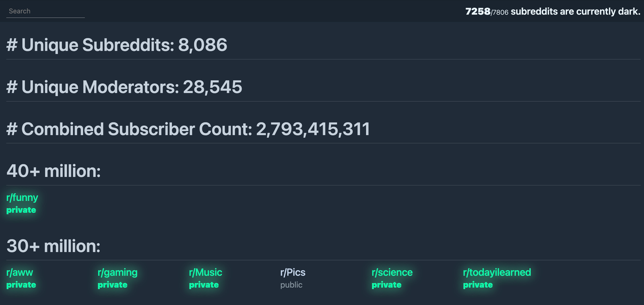
Task: Select the Unique Moderators 28,545 heading
Action: click(x=124, y=87)
